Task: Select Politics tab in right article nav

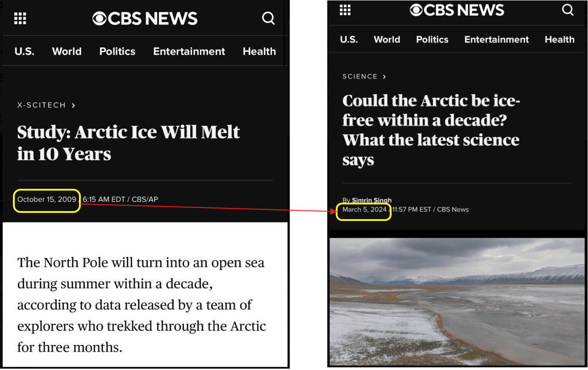Action: pyautogui.click(x=432, y=39)
